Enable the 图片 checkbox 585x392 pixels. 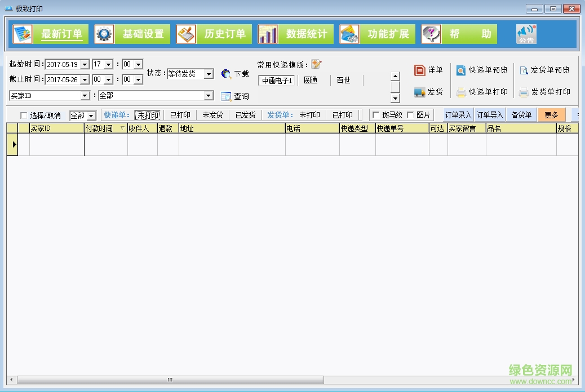coord(410,115)
